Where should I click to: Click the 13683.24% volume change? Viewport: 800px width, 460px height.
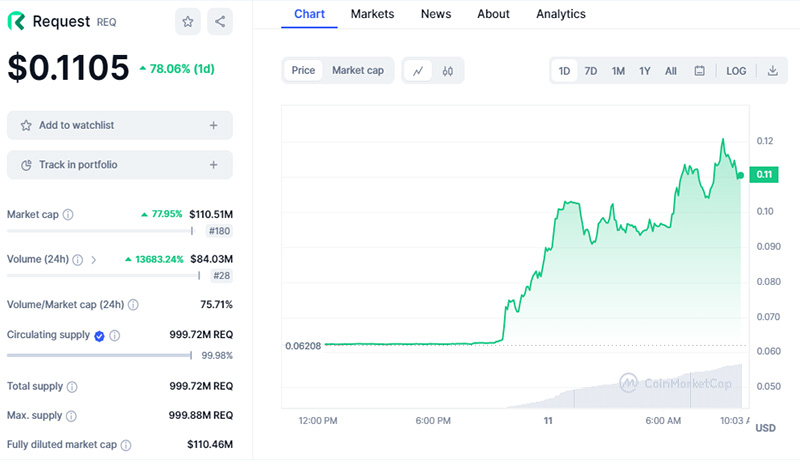click(x=154, y=260)
